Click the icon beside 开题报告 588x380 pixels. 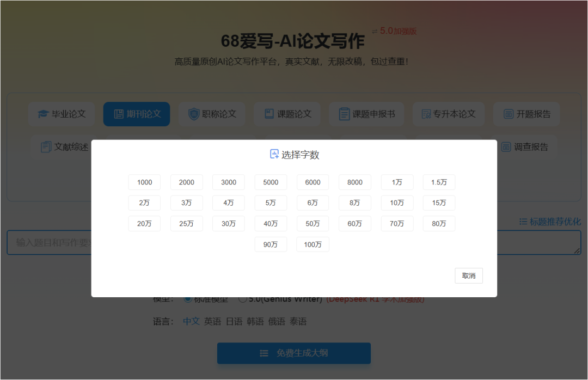coord(509,114)
